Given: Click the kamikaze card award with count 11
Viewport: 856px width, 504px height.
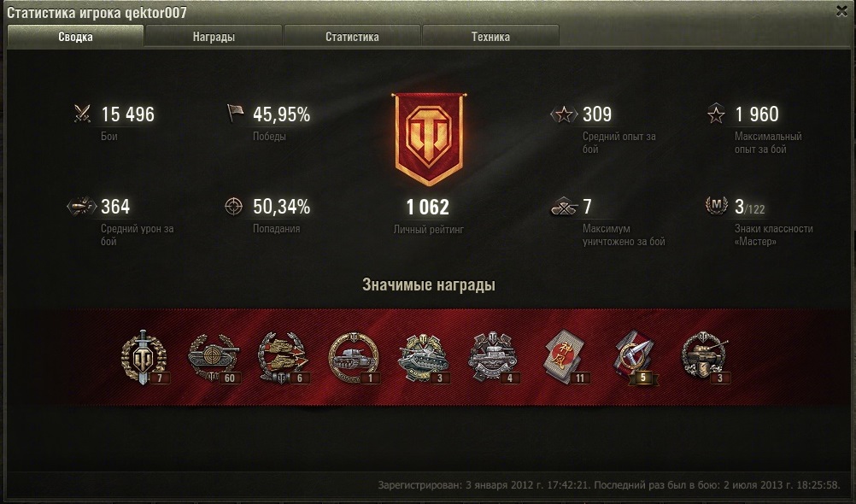Looking at the screenshot, I should click(x=566, y=358).
